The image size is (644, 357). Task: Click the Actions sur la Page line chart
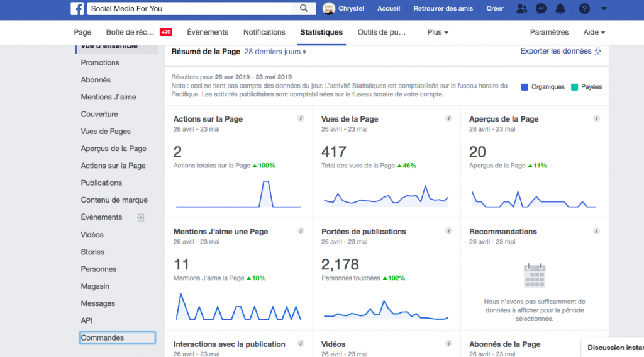(x=238, y=194)
